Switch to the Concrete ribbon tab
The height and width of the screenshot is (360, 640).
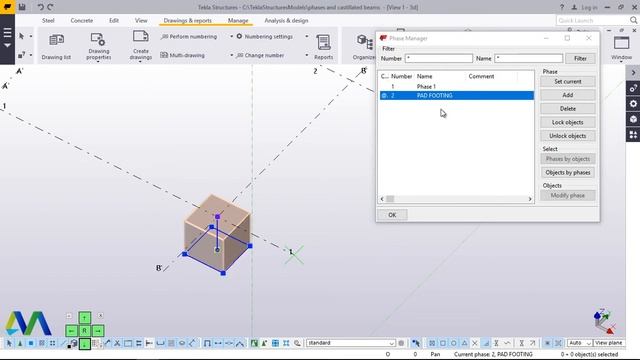click(82, 20)
